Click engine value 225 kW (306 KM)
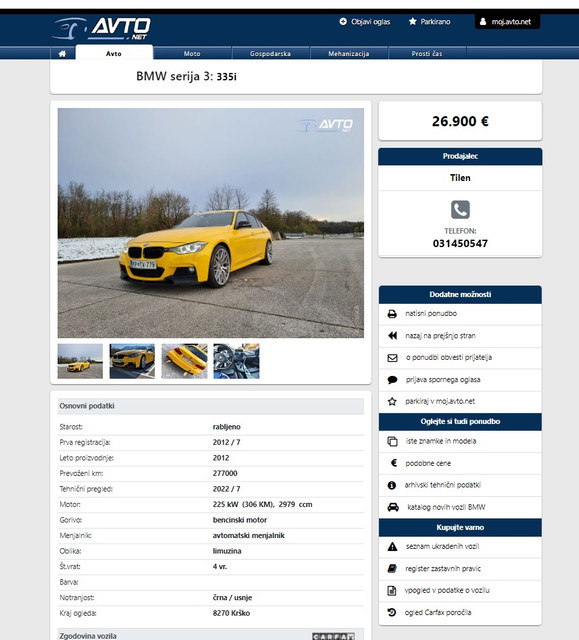 click(x=244, y=504)
